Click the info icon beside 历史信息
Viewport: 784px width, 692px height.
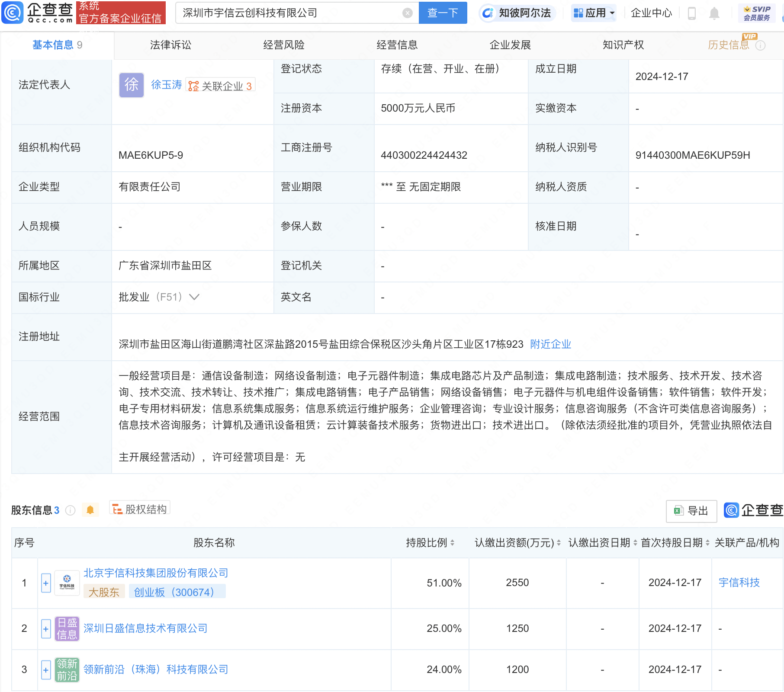coord(760,45)
